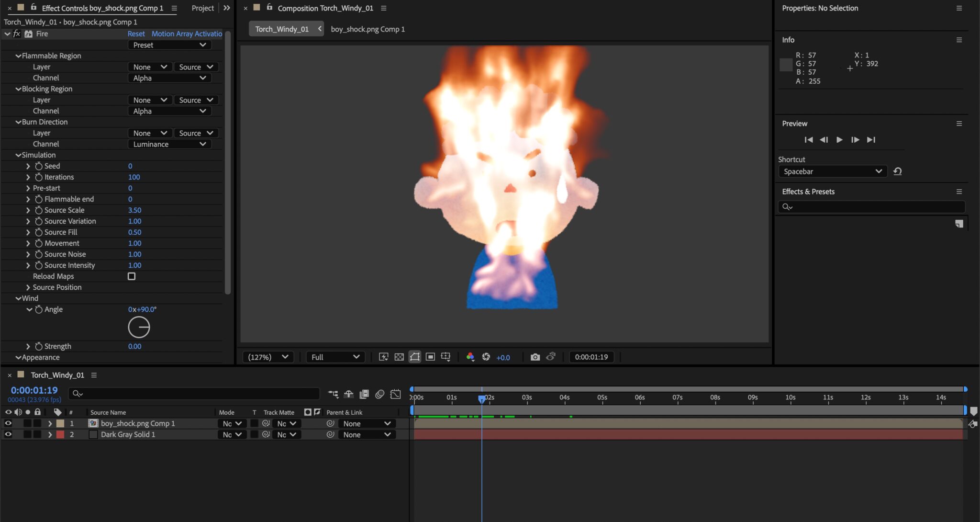
Task: Toggle transparency grid in the viewer
Action: tap(399, 357)
